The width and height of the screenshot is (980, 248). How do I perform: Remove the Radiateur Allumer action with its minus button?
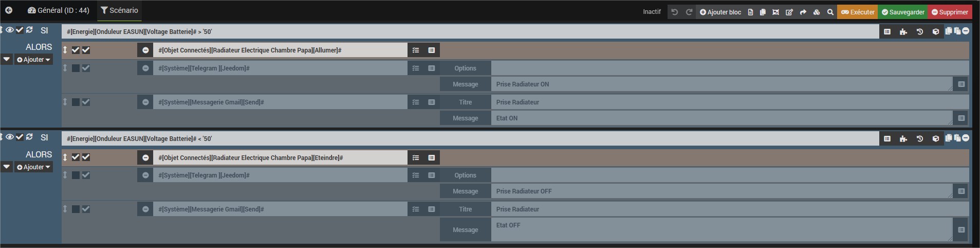145,50
